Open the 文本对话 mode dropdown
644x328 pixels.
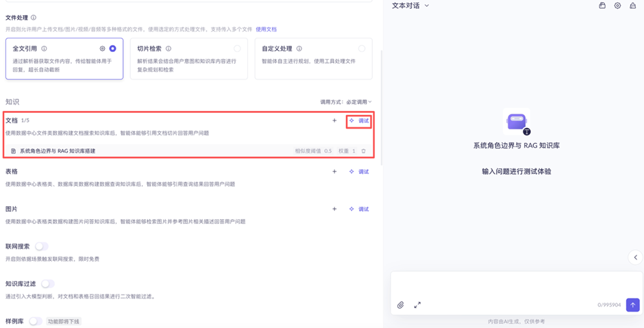410,5
